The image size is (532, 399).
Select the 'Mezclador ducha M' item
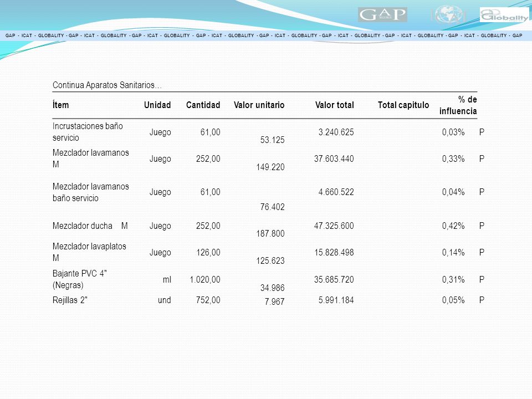(x=90, y=226)
